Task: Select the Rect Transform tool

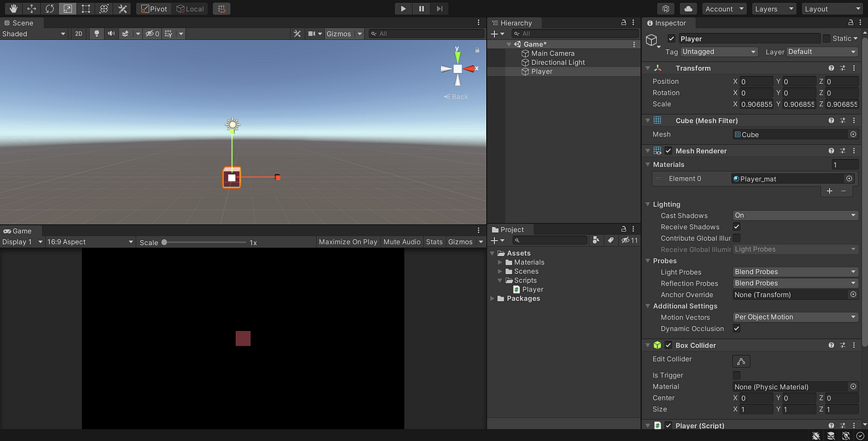Action: tap(85, 8)
